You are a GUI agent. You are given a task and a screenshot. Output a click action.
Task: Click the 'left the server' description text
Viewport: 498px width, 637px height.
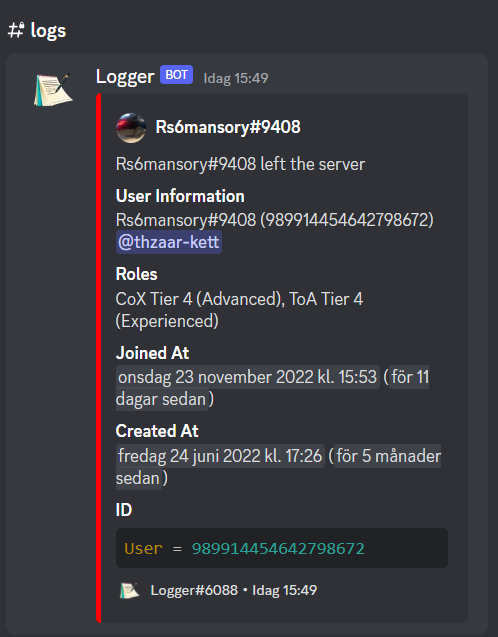coord(312,164)
